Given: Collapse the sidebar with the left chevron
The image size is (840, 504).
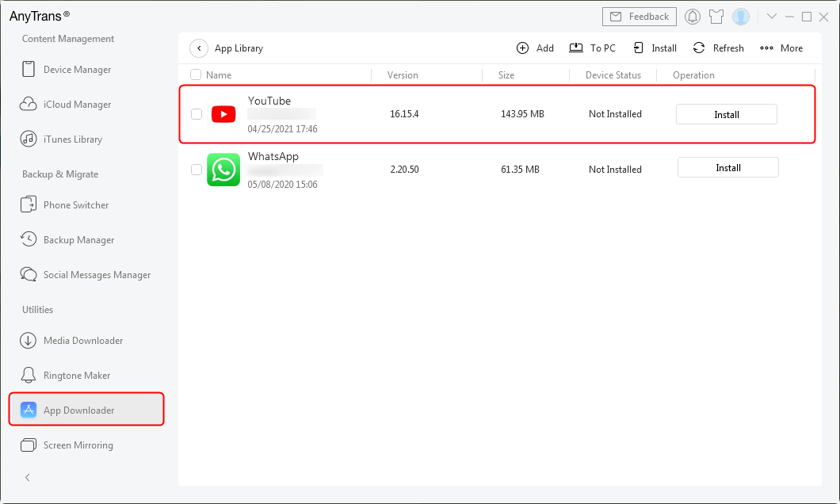Looking at the screenshot, I should point(27,477).
